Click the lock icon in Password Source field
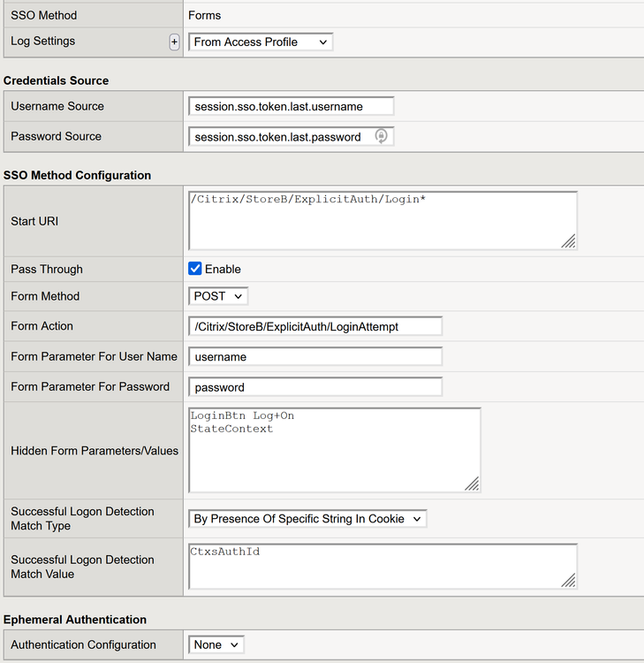This screenshot has height=663, width=644. pyautogui.click(x=381, y=136)
